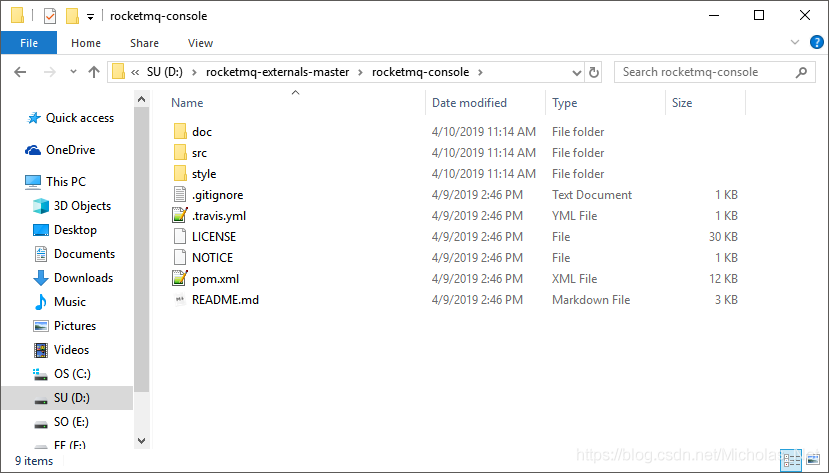The width and height of the screenshot is (829, 473).
Task: Select the NOTICE file icon
Action: tap(180, 257)
